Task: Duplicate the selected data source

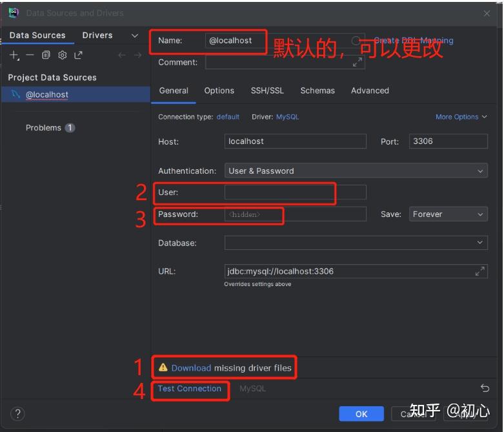Action: [46, 56]
